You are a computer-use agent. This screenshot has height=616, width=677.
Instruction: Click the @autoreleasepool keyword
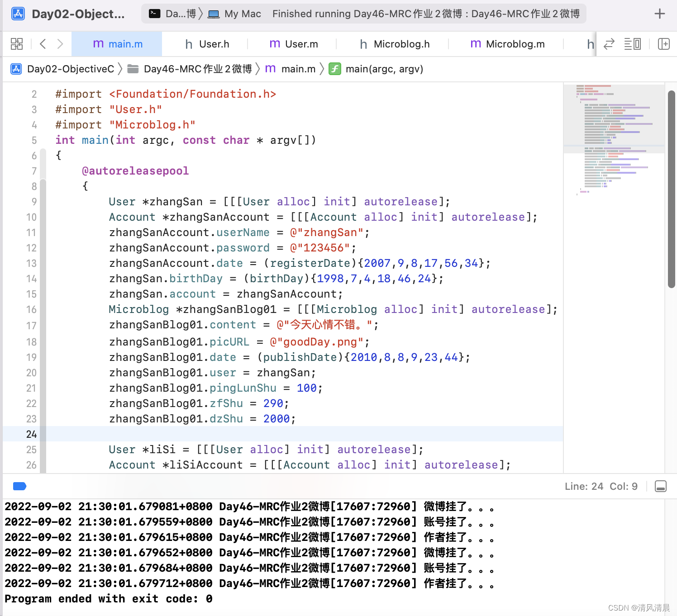click(135, 171)
